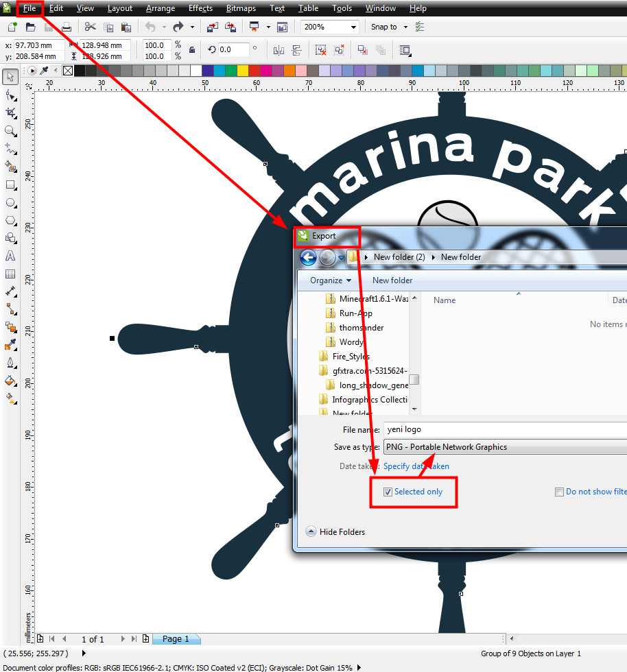Click the File name field containing yeni logo
627x672 pixels.
click(506, 429)
